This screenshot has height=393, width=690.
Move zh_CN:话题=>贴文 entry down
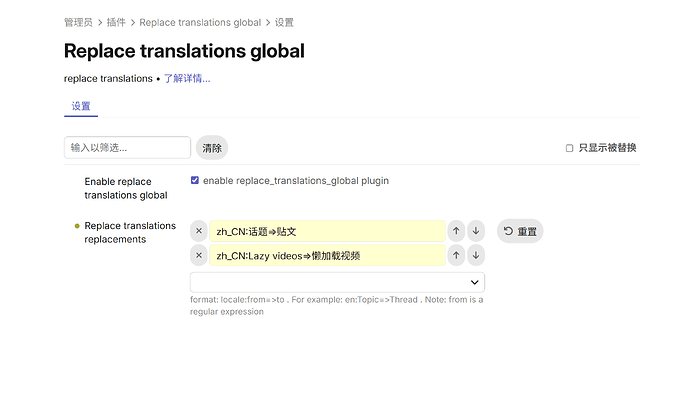click(x=476, y=231)
